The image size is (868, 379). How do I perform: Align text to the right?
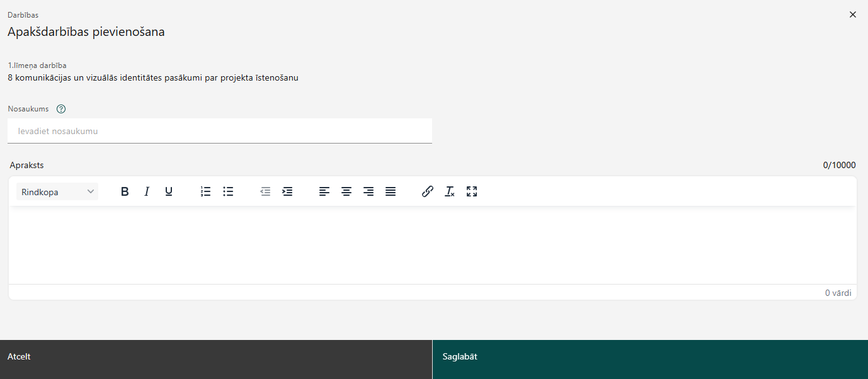pos(368,191)
